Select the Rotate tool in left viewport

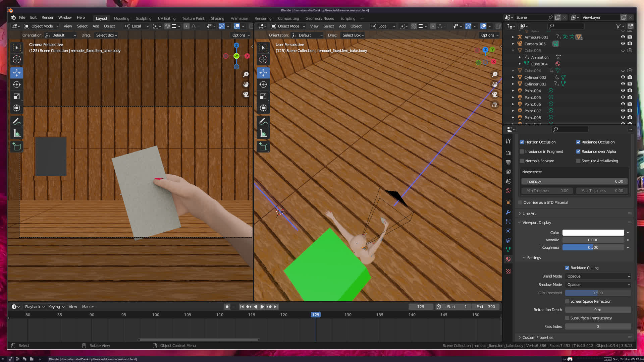coord(17,84)
